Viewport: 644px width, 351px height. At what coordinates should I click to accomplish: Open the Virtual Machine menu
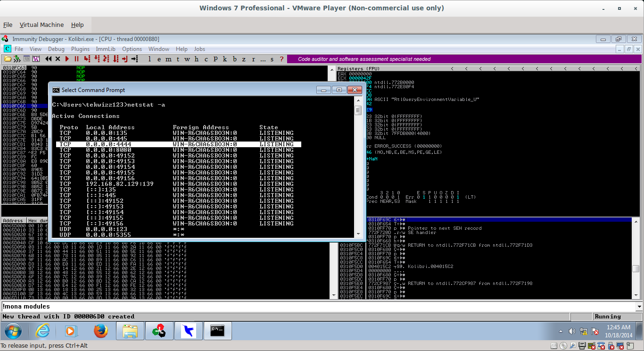[41, 25]
